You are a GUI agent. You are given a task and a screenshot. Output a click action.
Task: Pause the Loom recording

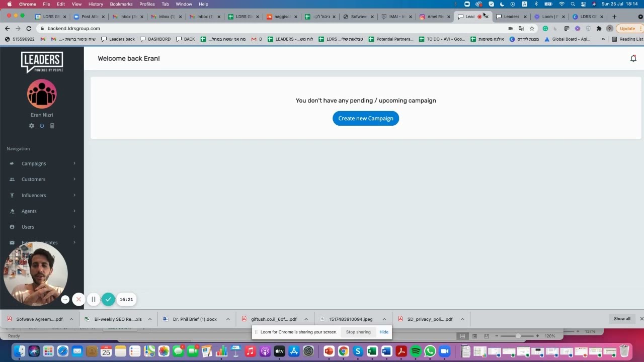tap(93, 299)
